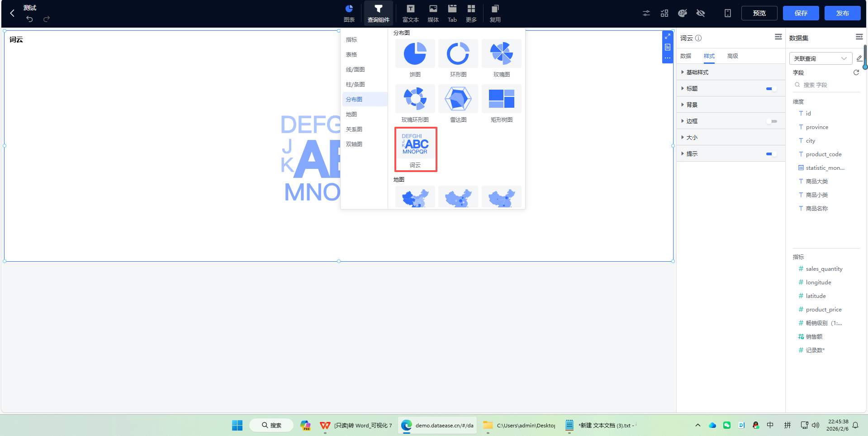Undo the last action

(29, 19)
